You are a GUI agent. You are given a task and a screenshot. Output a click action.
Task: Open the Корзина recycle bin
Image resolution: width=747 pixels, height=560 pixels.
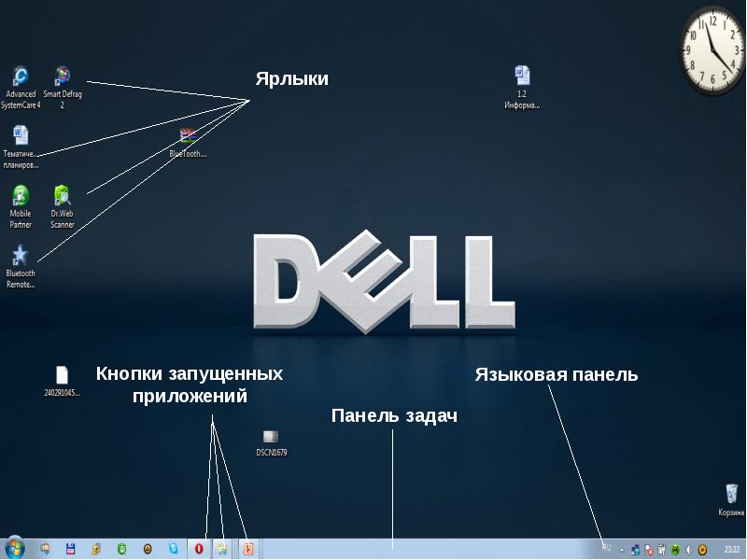tap(731, 495)
